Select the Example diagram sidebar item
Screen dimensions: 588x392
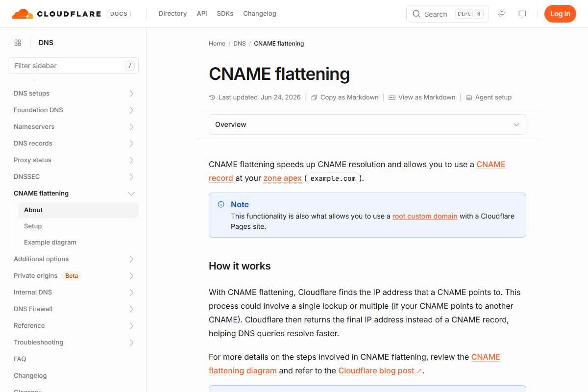point(78,242)
